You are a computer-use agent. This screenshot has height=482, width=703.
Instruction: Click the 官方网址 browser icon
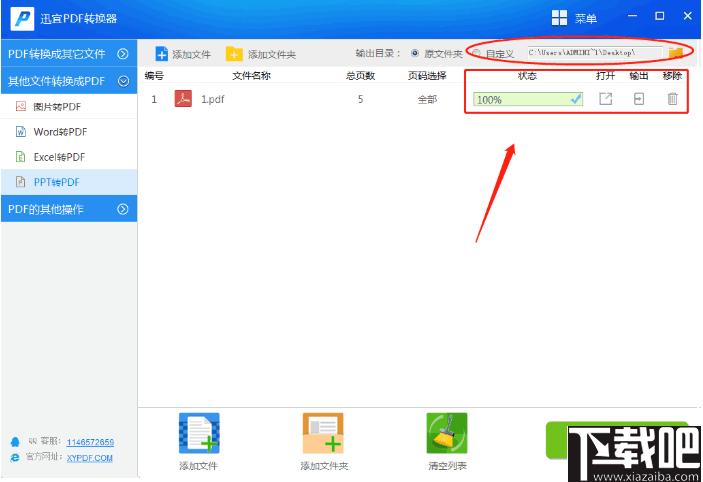[x=15, y=457]
